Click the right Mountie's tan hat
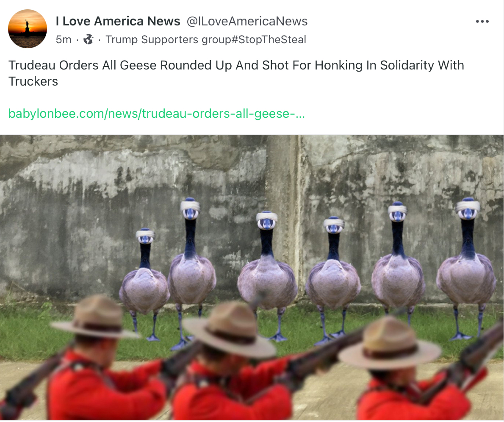The image size is (504, 422). [x=389, y=342]
